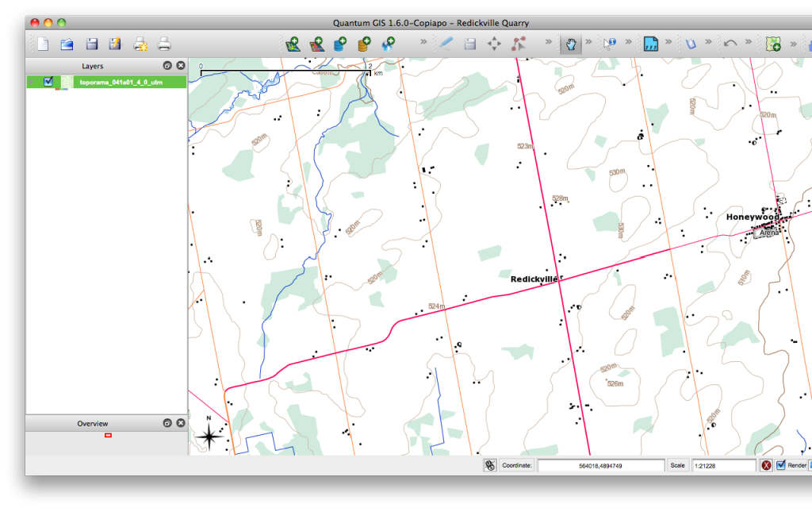
Task: Select the Pan Map tool
Action: point(569,44)
